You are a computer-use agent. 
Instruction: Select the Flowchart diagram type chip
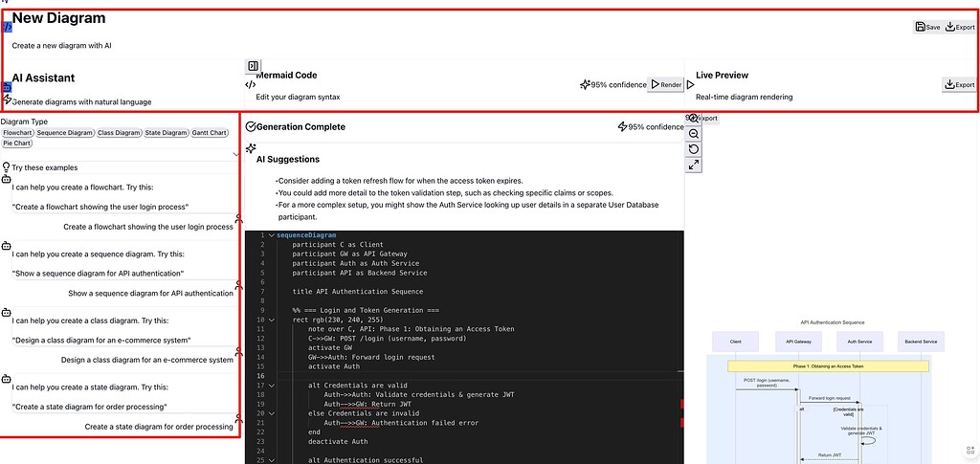coord(17,133)
